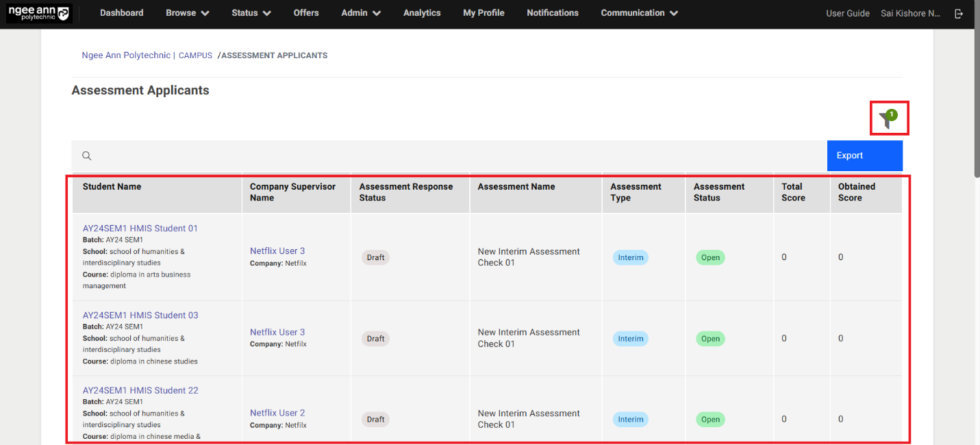Click the page vertical scrollbar

pos(975,103)
